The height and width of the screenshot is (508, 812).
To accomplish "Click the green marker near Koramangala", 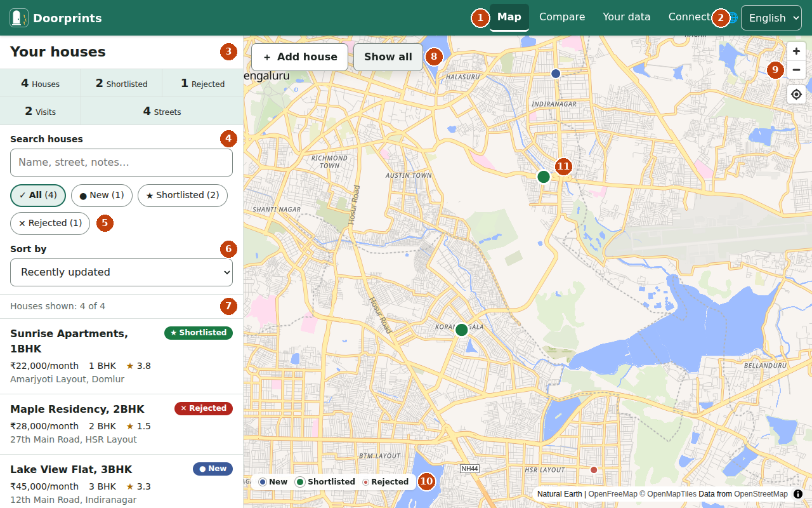I will tap(462, 330).
